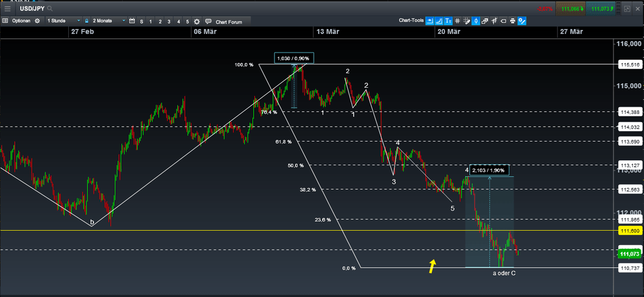
Task: Click the detach window icon
Action: tap(627, 8)
